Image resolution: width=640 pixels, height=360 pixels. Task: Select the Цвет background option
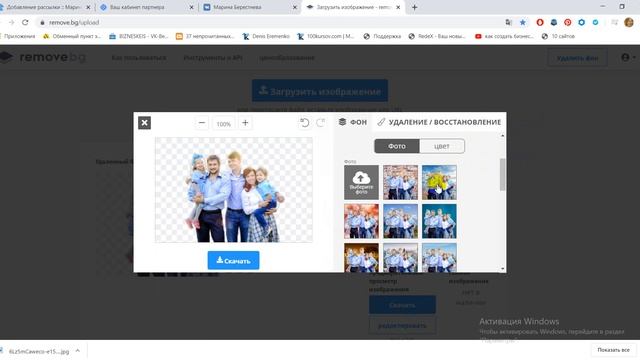click(x=442, y=146)
